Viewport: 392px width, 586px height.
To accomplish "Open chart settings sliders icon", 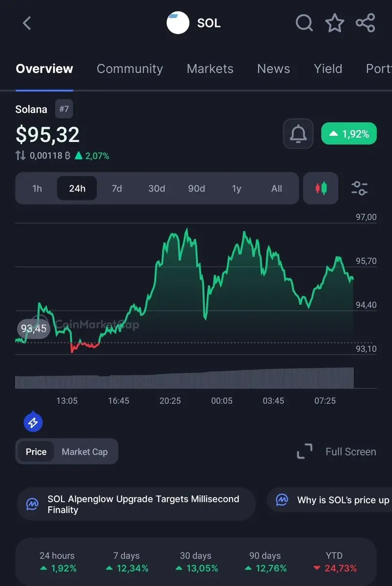I will click(360, 188).
